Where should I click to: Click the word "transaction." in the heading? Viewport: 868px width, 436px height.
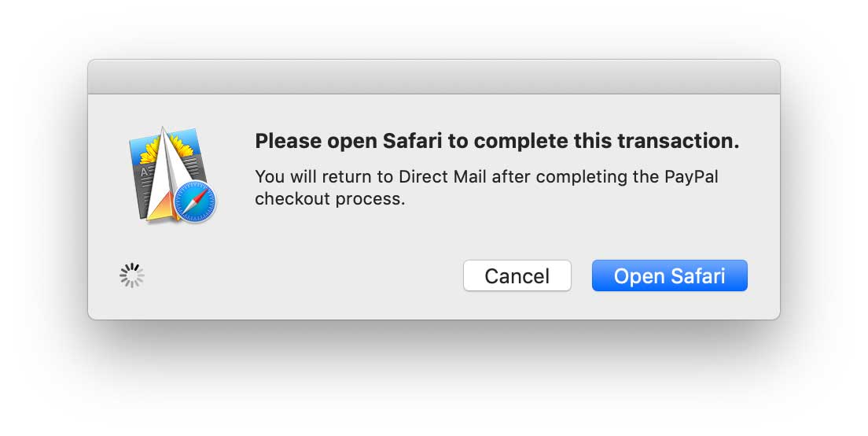(x=678, y=141)
